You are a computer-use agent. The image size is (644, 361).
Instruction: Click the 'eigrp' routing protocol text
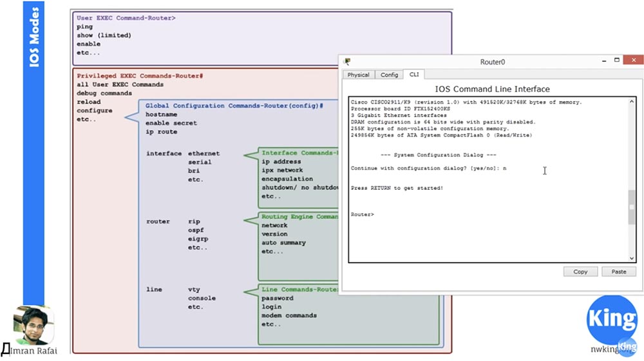coord(198,239)
